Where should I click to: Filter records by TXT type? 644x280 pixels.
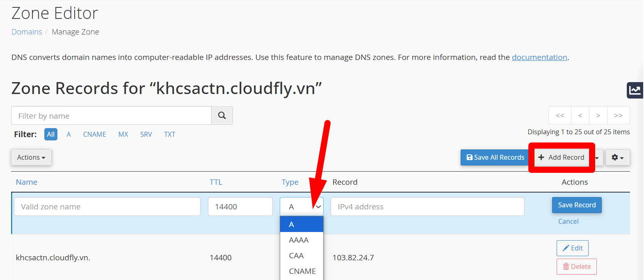170,134
